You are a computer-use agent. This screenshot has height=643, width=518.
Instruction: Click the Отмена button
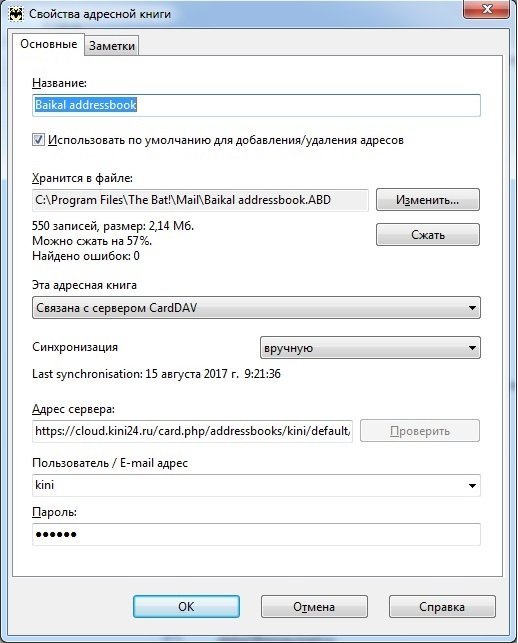314,607
